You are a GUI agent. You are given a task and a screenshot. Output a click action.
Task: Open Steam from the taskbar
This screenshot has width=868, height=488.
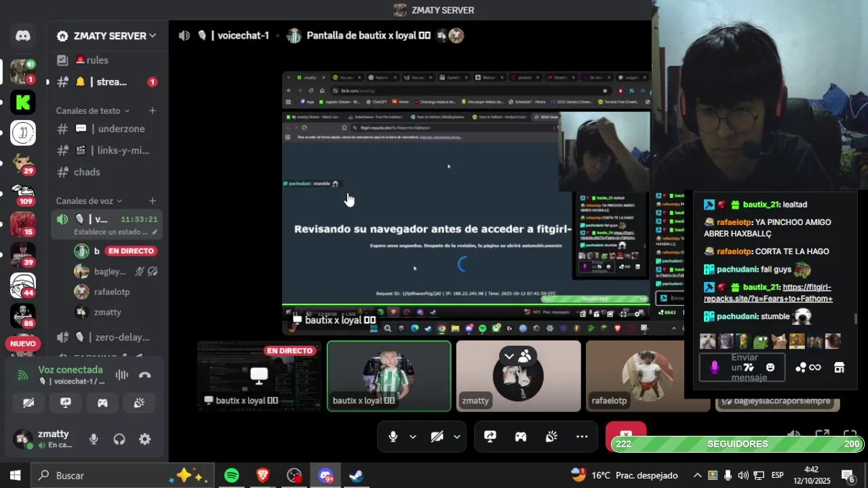(x=356, y=476)
